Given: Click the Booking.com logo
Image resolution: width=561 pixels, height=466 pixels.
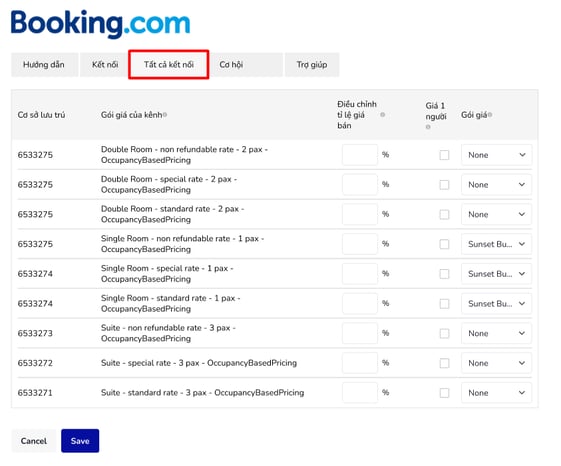Looking at the screenshot, I should pos(101,24).
